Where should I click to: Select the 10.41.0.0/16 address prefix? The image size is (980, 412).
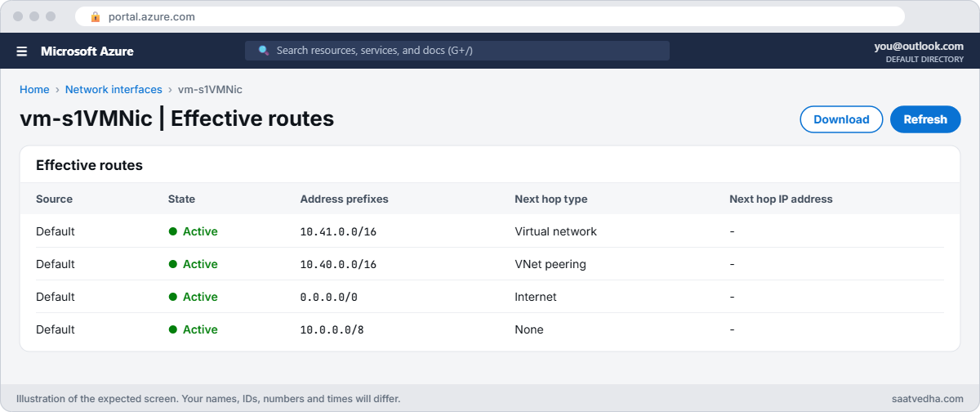pyautogui.click(x=338, y=231)
